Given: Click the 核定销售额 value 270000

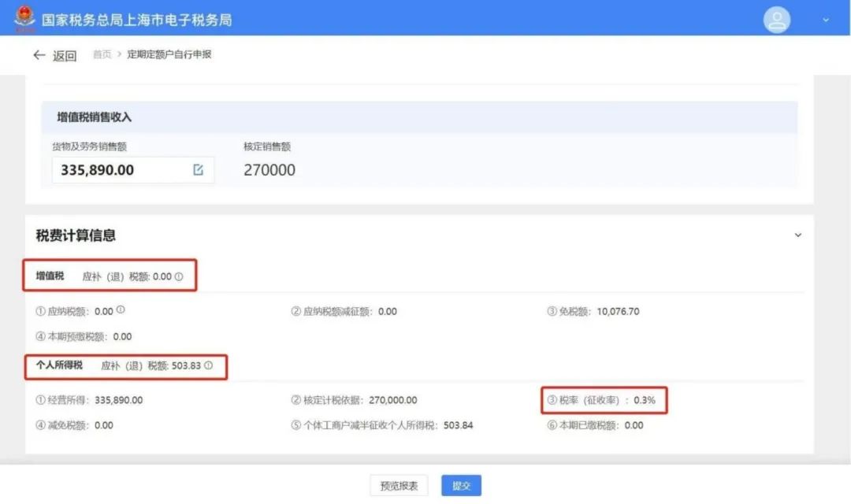Looking at the screenshot, I should (x=269, y=169).
